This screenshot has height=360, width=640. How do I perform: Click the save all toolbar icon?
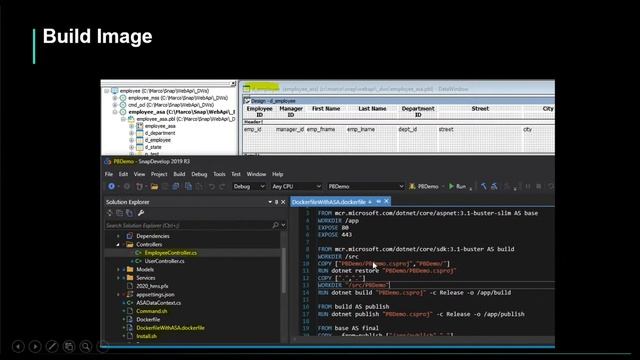click(176, 187)
